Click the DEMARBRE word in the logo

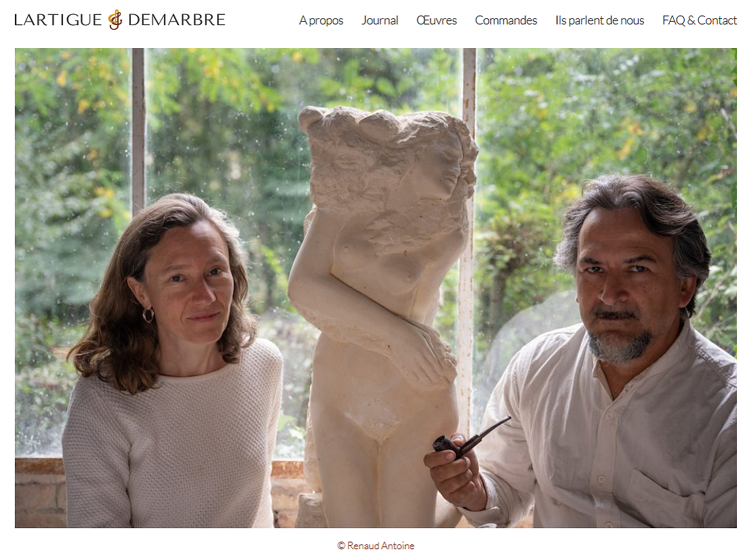pos(177,20)
